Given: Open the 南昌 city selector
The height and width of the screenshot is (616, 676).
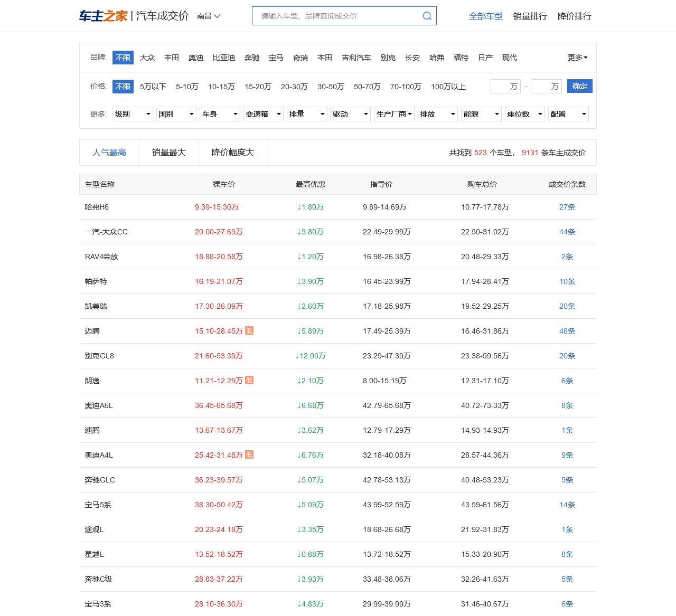Looking at the screenshot, I should (x=209, y=16).
